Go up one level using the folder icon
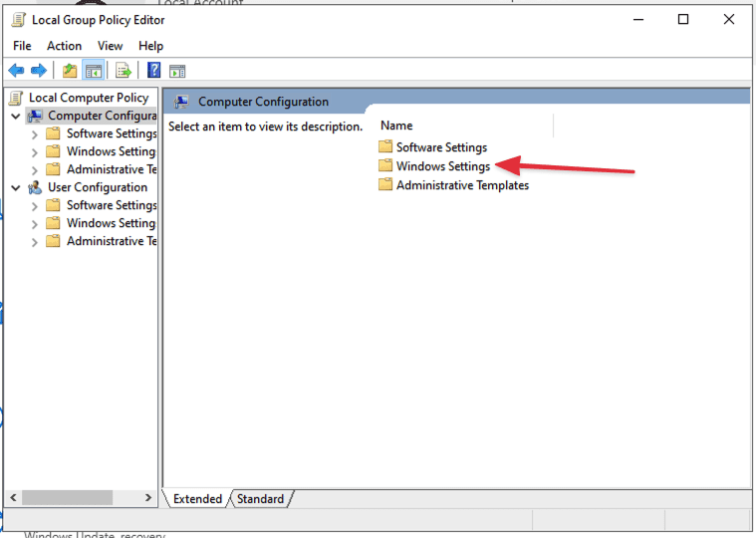The image size is (756, 538). pos(69,70)
